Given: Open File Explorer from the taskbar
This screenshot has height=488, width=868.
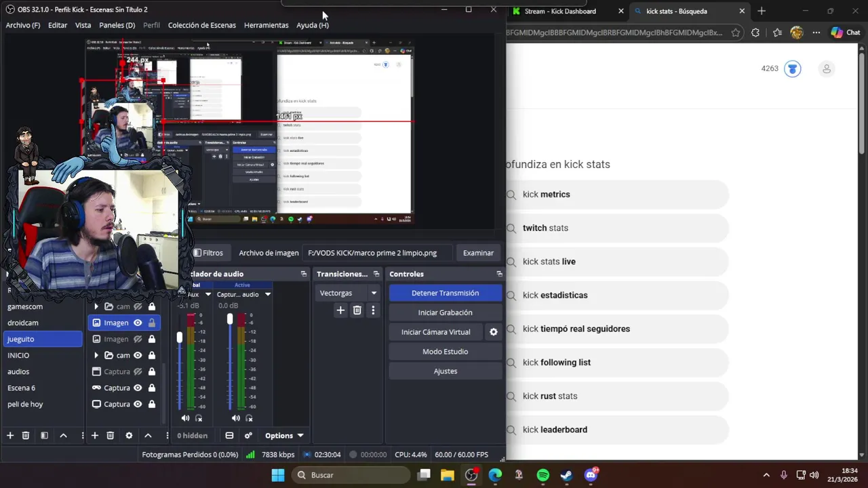Looking at the screenshot, I should click(447, 475).
